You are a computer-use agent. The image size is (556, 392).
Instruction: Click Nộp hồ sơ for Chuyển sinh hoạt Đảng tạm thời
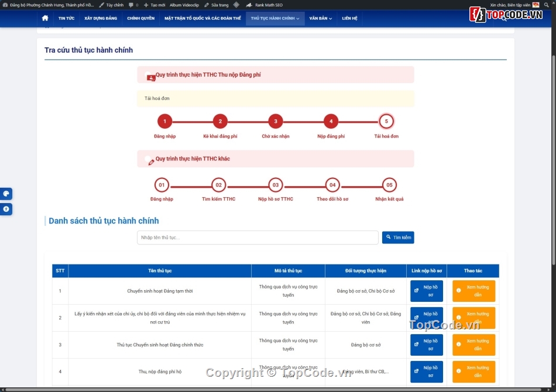[427, 291]
